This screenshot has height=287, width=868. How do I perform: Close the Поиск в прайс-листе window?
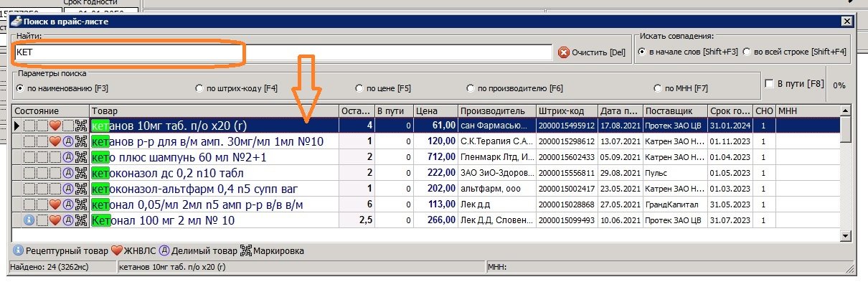click(846, 22)
